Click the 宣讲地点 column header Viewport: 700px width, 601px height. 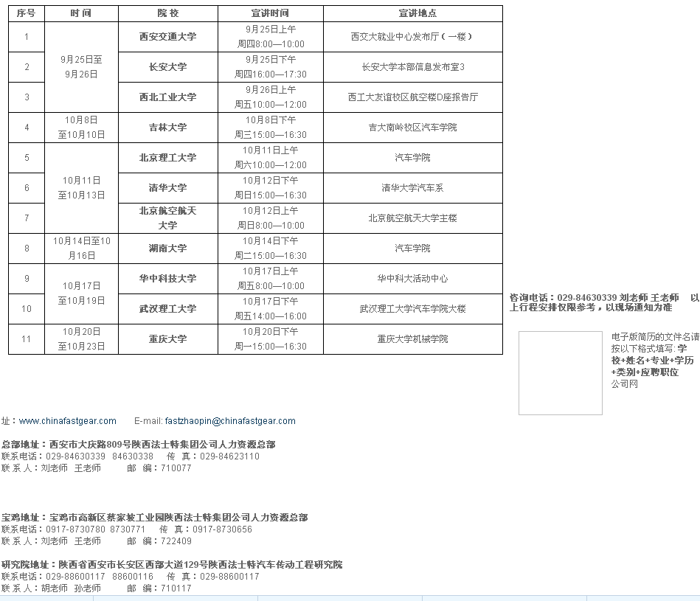(412, 13)
